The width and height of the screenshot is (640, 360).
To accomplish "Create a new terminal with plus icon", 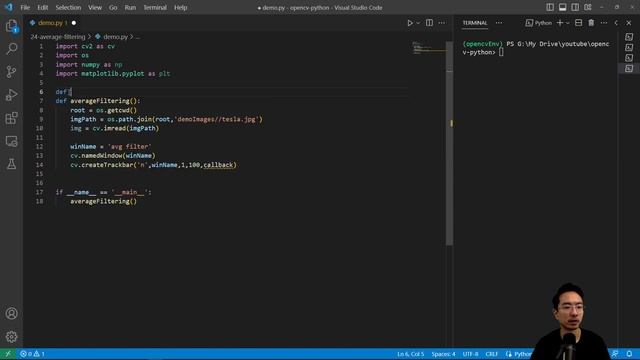I will click(560, 23).
